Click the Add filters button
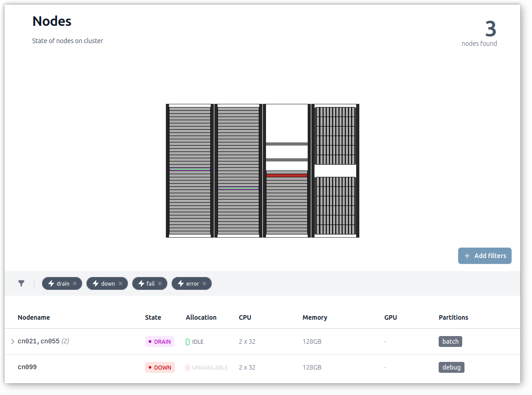This screenshot has height=395, width=532. pyautogui.click(x=484, y=256)
